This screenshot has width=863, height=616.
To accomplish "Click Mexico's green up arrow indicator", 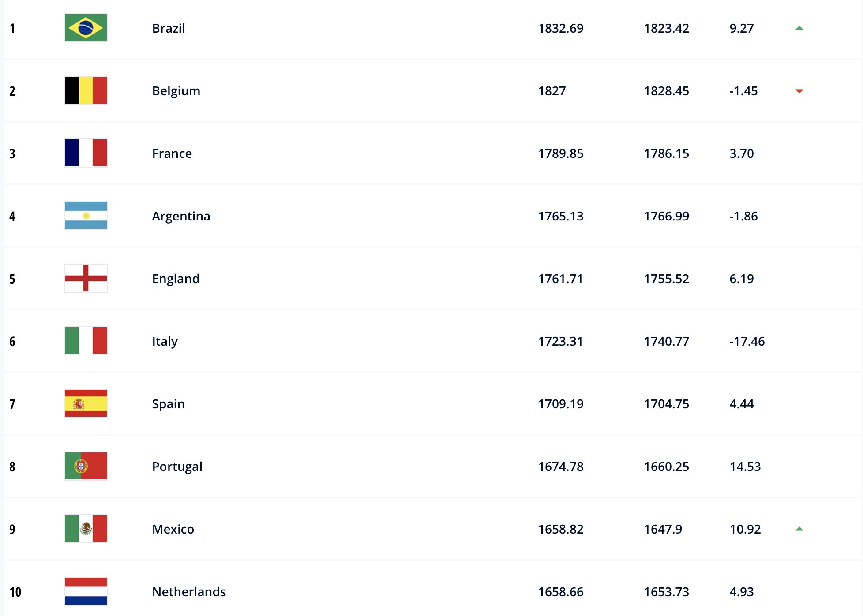I will [799, 529].
